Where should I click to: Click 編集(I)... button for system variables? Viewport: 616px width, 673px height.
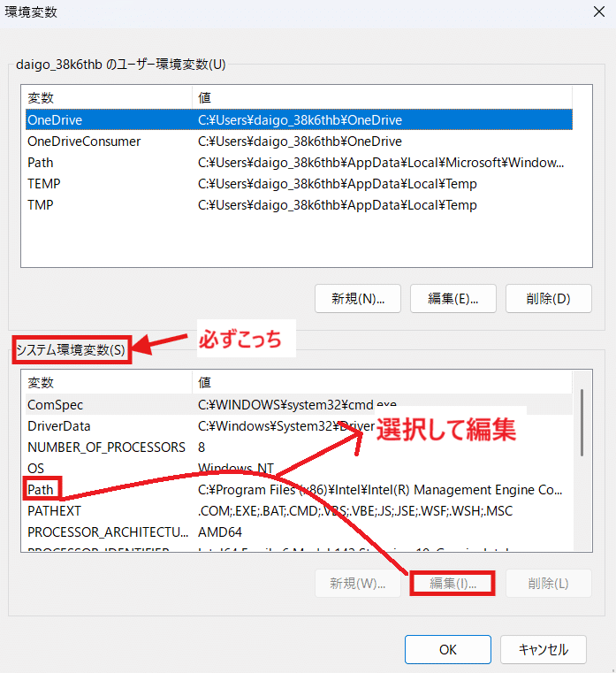(x=452, y=584)
